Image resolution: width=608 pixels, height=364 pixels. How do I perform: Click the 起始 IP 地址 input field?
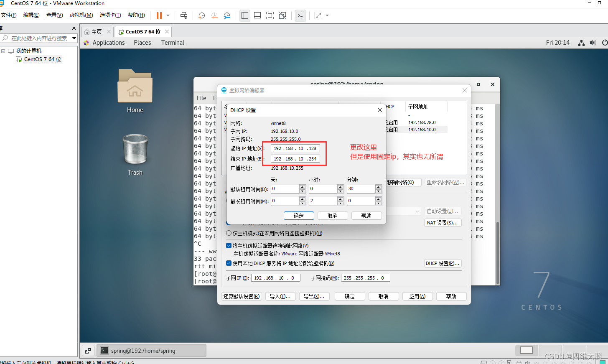point(295,148)
